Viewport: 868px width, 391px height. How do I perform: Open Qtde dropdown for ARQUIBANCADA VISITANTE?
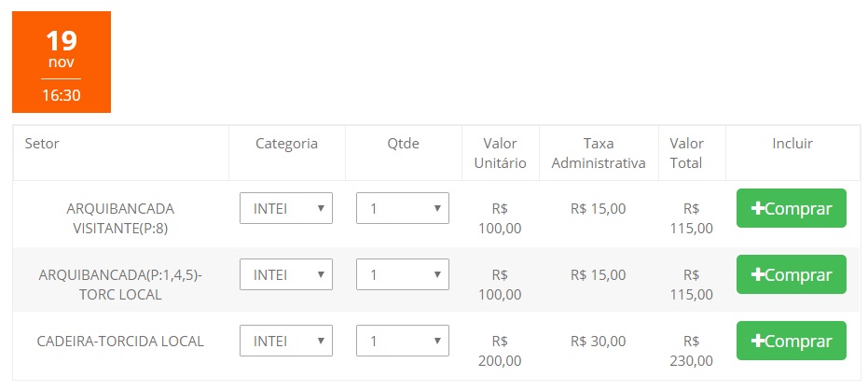(x=403, y=208)
